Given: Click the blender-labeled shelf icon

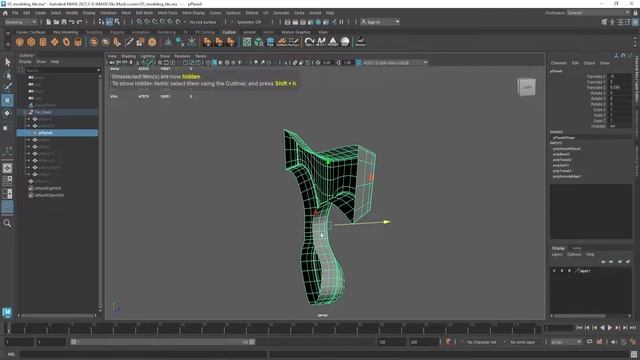Looking at the screenshot, I should [x=360, y=42].
